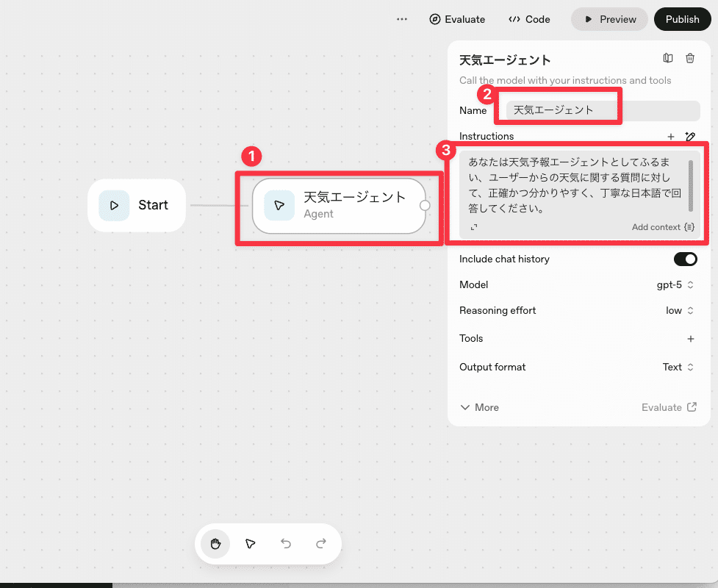Screen dimensions: 718x588
Task: Expand the instructions text area icon
Action: pyautogui.click(x=474, y=227)
